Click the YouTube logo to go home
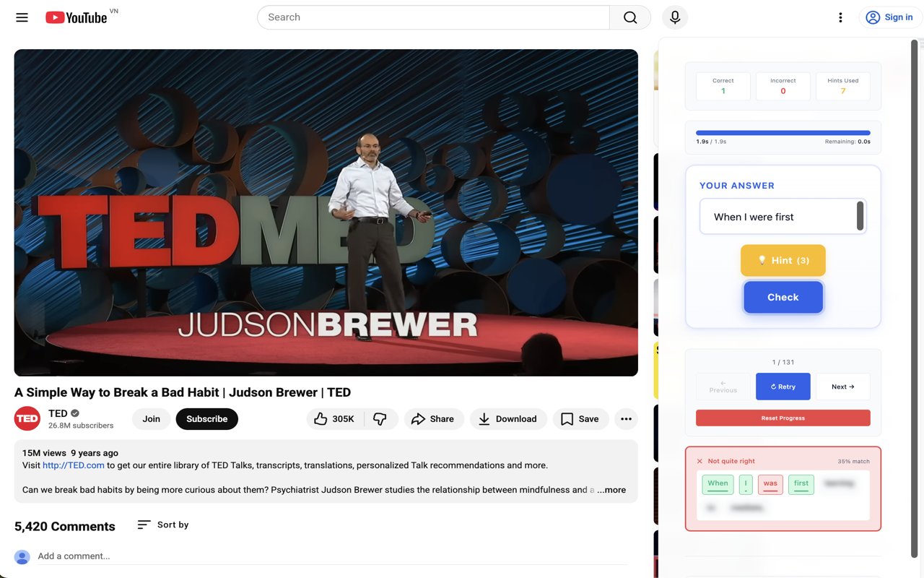 [77, 17]
